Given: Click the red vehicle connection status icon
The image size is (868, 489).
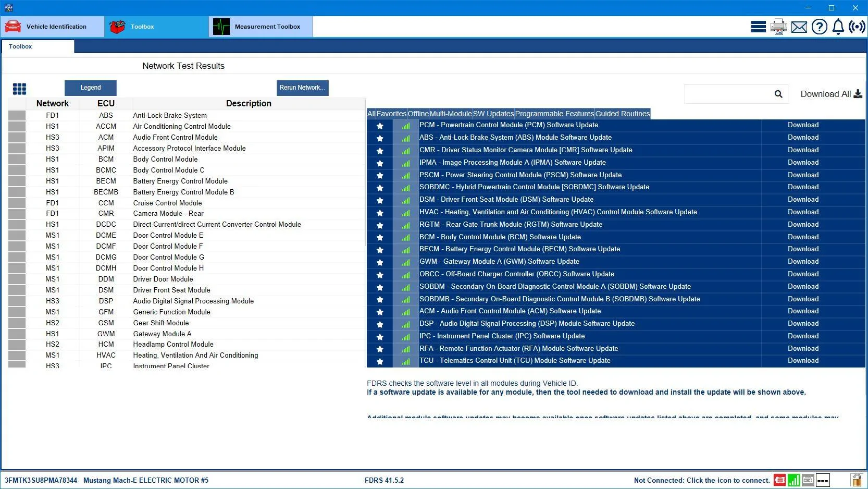Looking at the screenshot, I should [x=780, y=480].
